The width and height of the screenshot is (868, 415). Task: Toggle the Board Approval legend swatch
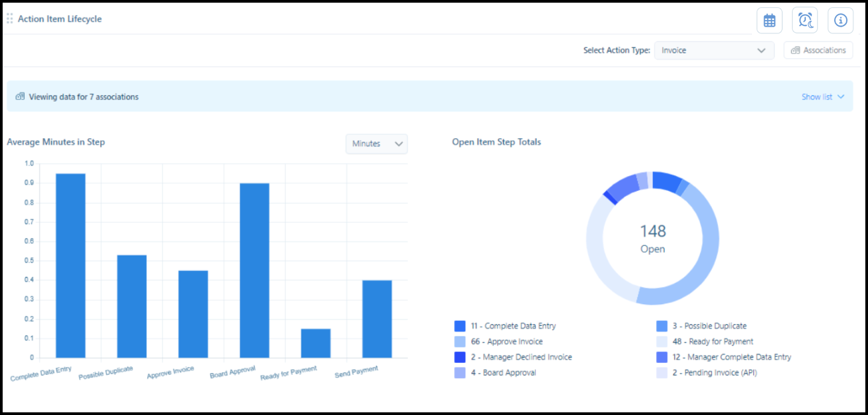pos(460,373)
